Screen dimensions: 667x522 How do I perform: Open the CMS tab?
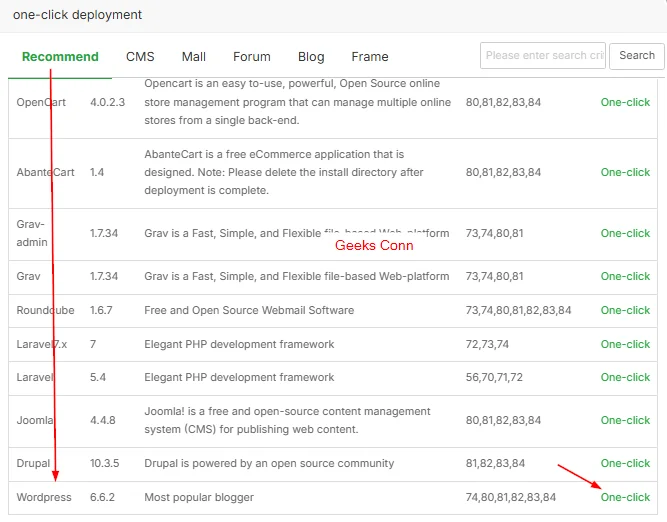[x=140, y=57]
